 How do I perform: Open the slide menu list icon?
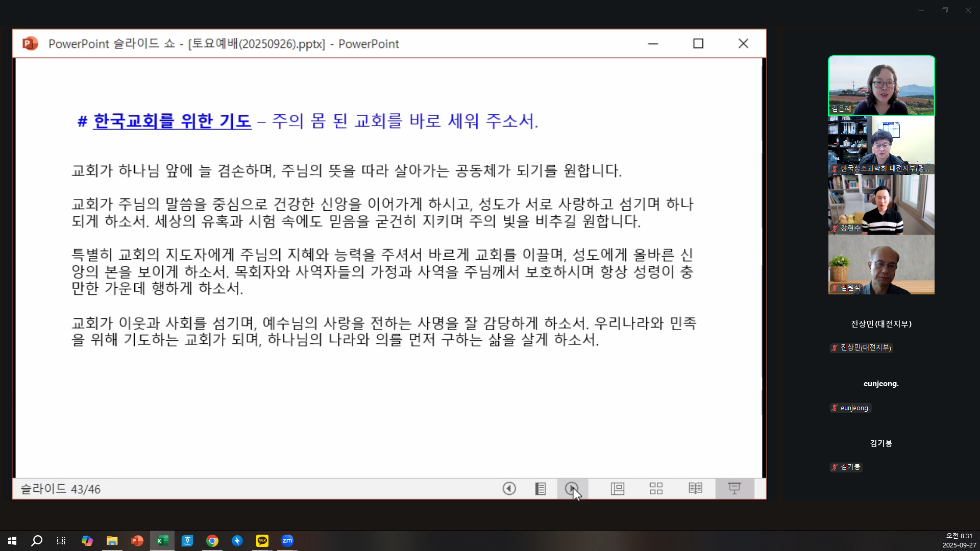540,489
